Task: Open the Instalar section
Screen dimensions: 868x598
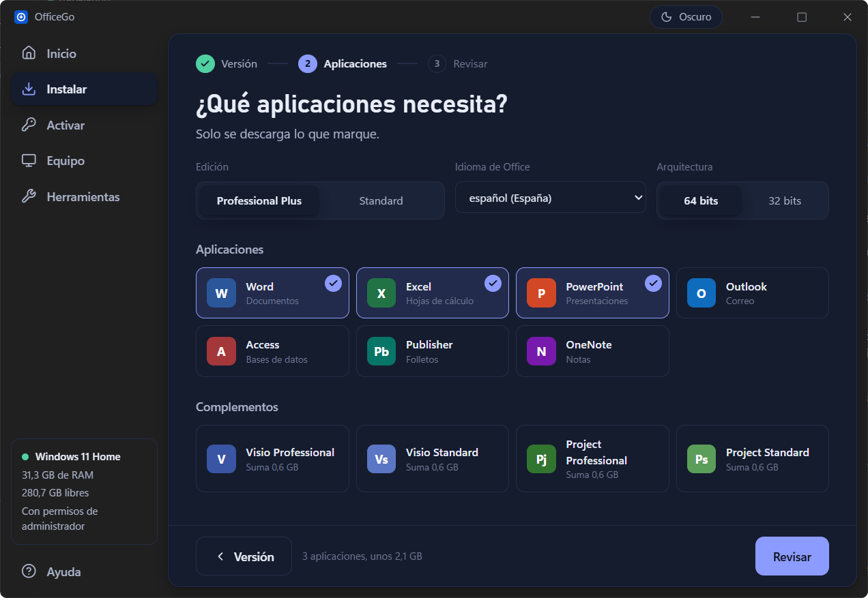Action: (x=84, y=89)
